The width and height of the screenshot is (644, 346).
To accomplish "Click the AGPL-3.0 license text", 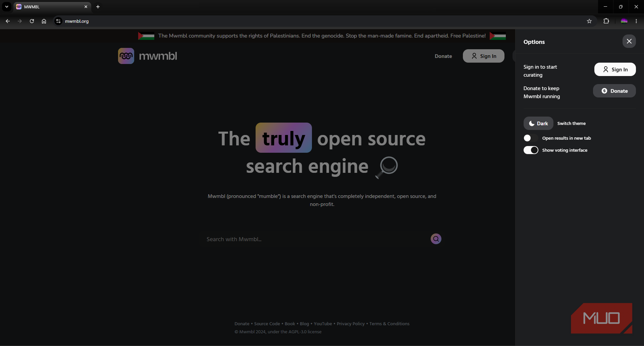I will pyautogui.click(x=305, y=332).
